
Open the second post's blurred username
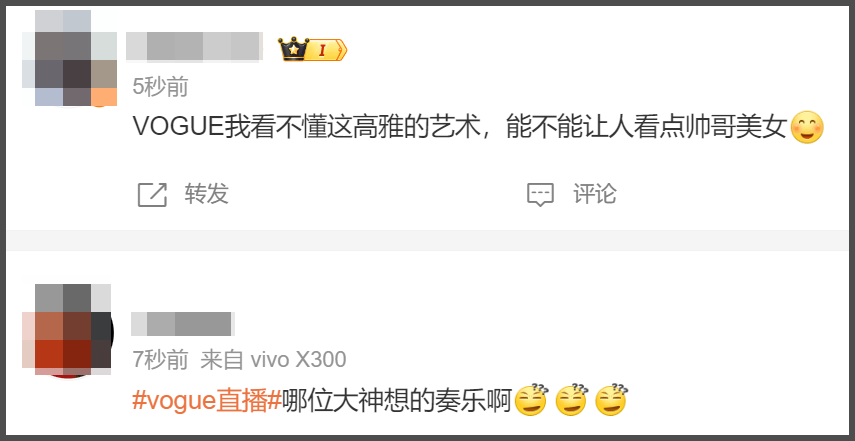click(x=183, y=324)
